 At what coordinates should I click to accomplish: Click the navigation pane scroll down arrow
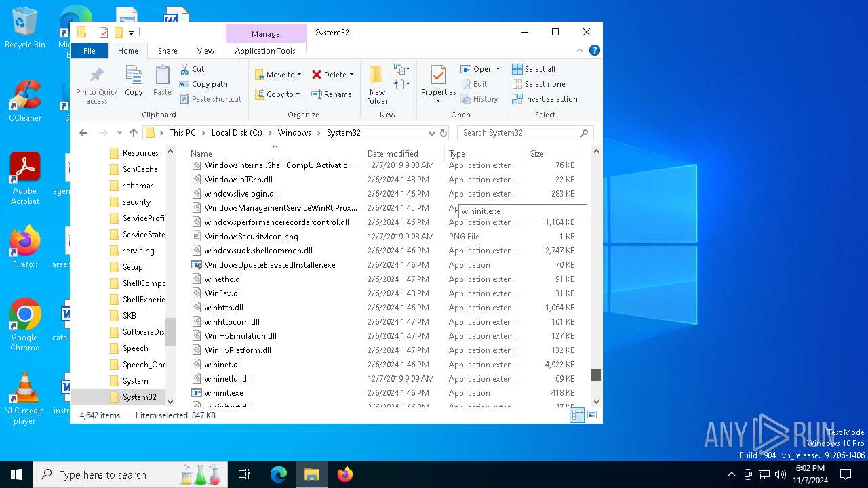pos(170,401)
